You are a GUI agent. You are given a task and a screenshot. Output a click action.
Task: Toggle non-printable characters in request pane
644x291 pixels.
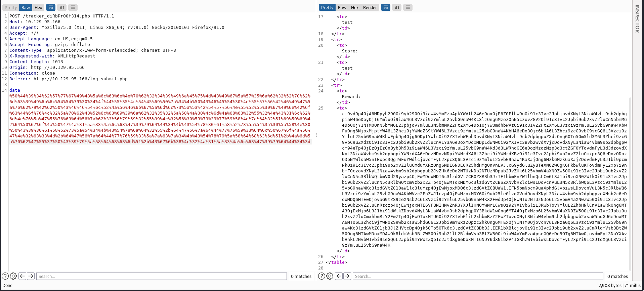(62, 7)
